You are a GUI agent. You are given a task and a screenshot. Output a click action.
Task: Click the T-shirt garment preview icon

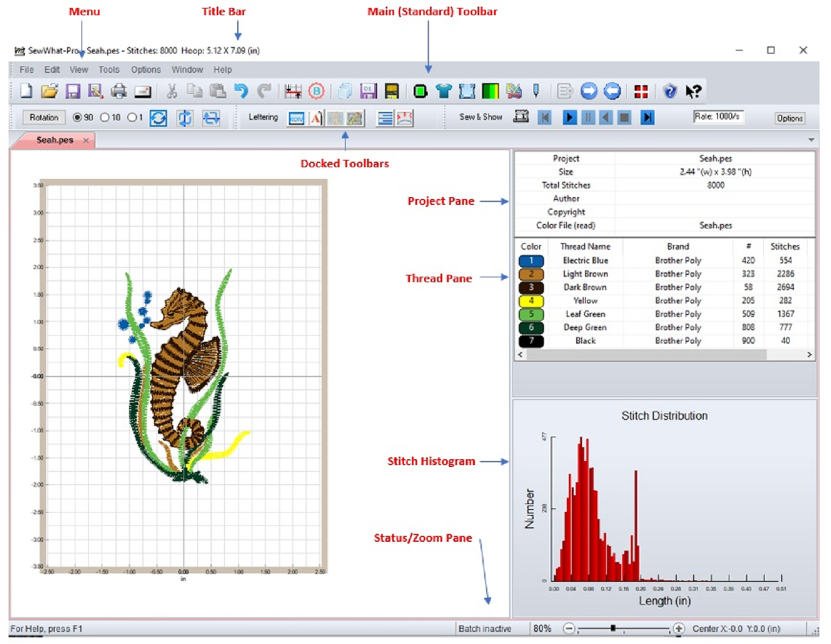coord(443,91)
